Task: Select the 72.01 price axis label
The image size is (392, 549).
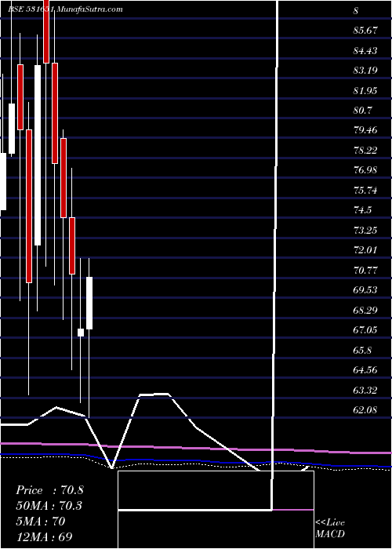Action: (x=365, y=250)
